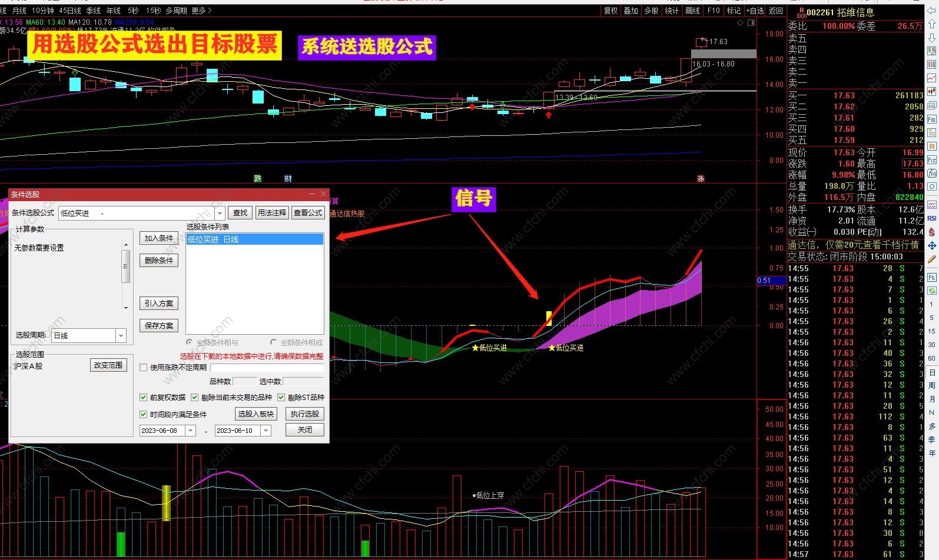Switch to the 季线 period tab

tap(94, 11)
